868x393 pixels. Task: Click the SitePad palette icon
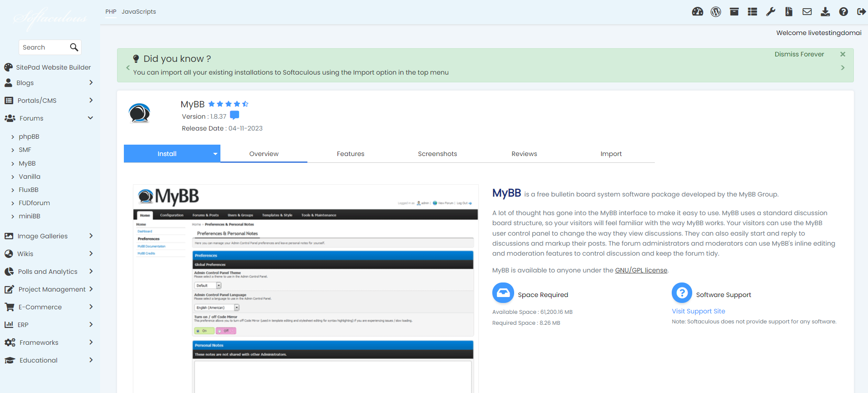coord(8,67)
